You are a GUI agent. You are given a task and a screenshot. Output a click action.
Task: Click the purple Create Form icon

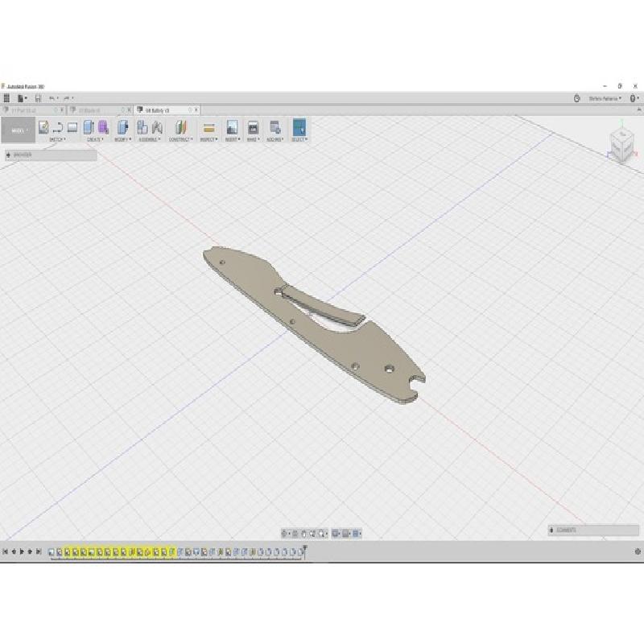(x=103, y=127)
